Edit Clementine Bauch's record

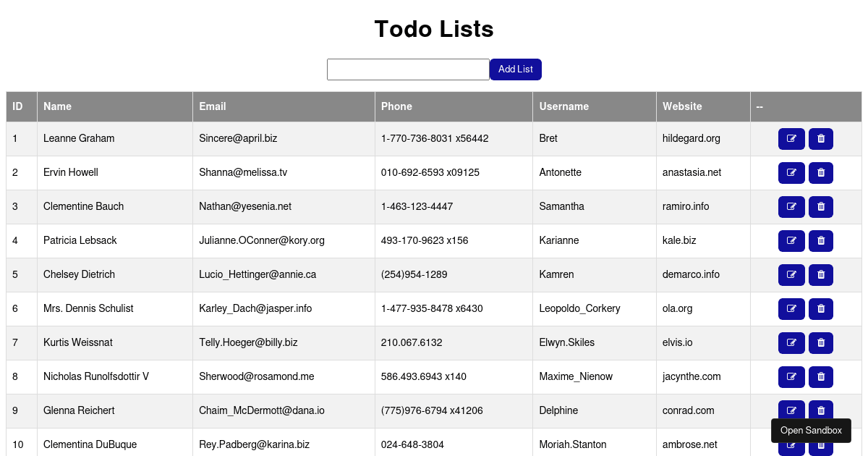[x=791, y=207]
